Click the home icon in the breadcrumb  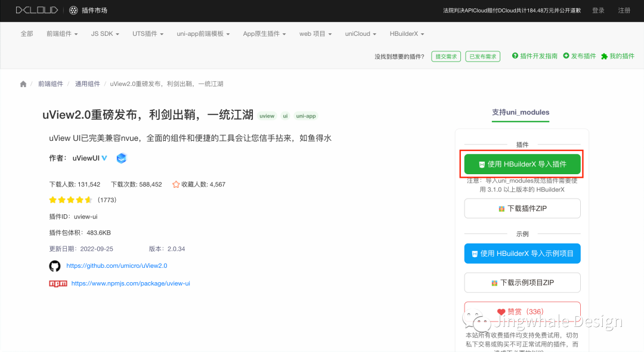tap(23, 84)
